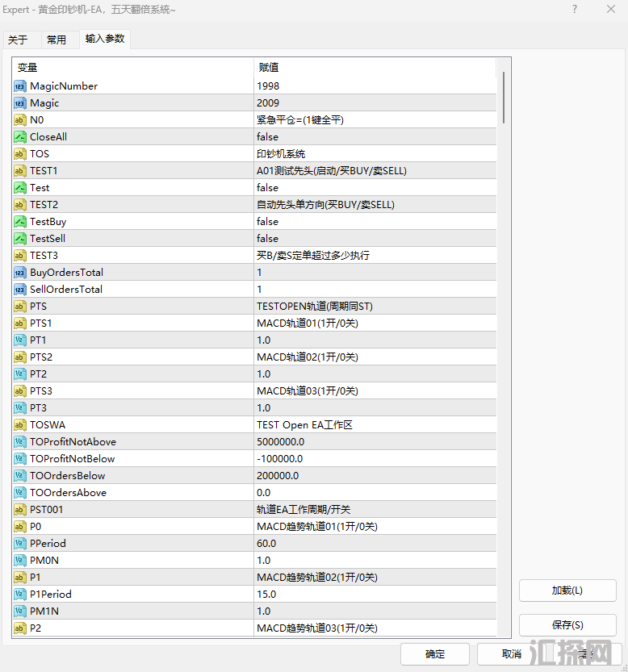Click the string icon beside PST001
Image resolution: width=628 pixels, height=672 pixels.
tap(20, 510)
